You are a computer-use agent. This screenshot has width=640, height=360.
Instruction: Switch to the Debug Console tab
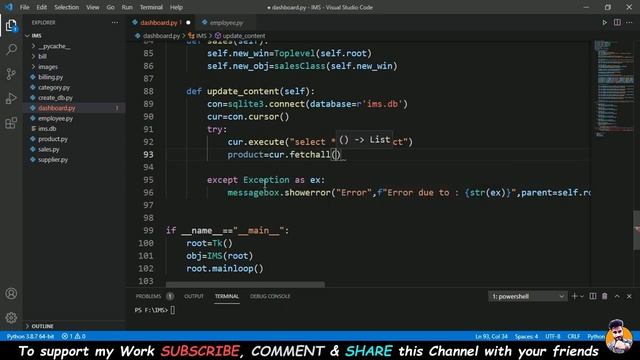[x=270, y=296]
